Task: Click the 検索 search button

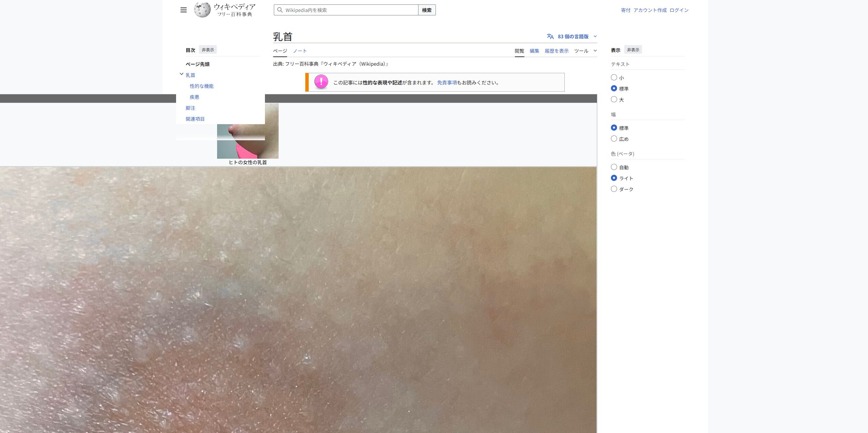Action: (x=427, y=10)
